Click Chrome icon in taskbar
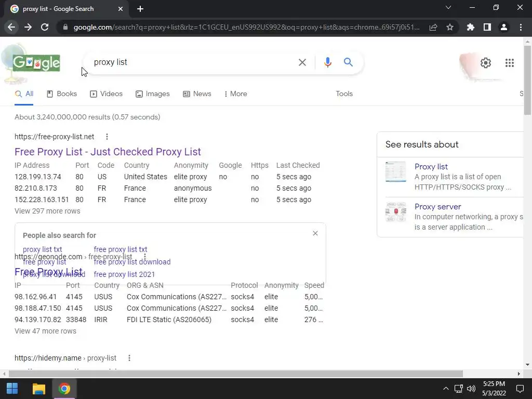Image resolution: width=532 pixels, height=399 pixels. tap(64, 389)
